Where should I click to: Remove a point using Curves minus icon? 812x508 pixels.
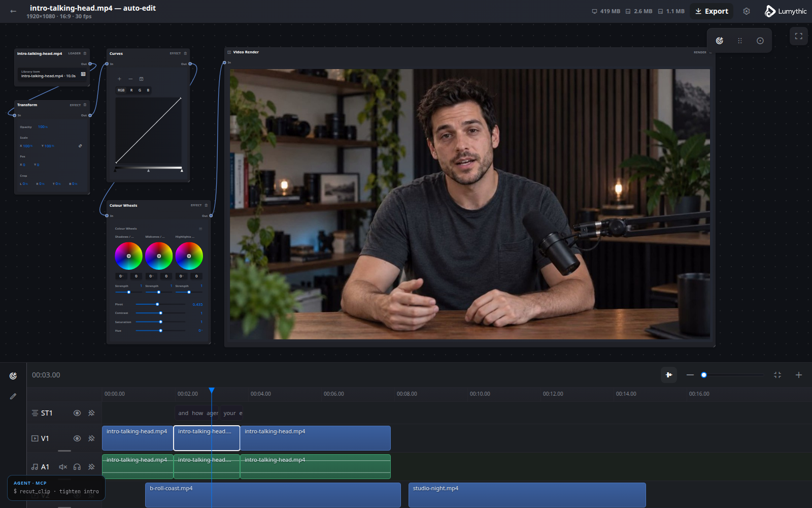point(130,79)
